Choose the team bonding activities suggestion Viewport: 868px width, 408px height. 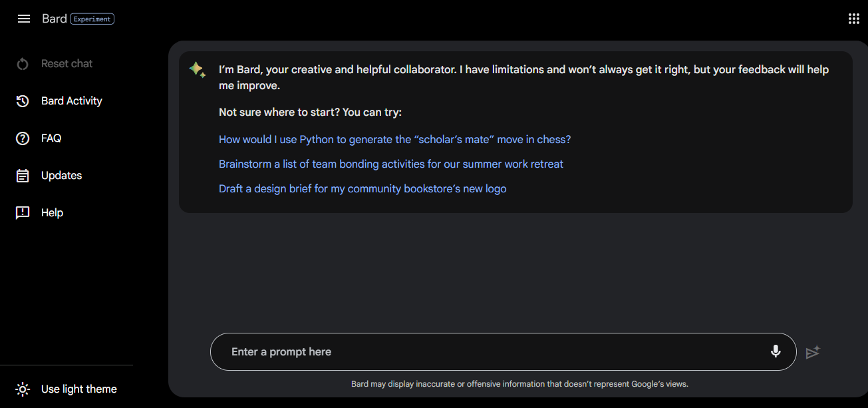coord(390,164)
